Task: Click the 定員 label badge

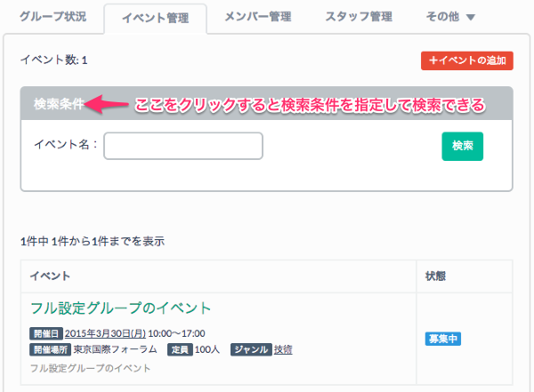Action: click(182, 349)
